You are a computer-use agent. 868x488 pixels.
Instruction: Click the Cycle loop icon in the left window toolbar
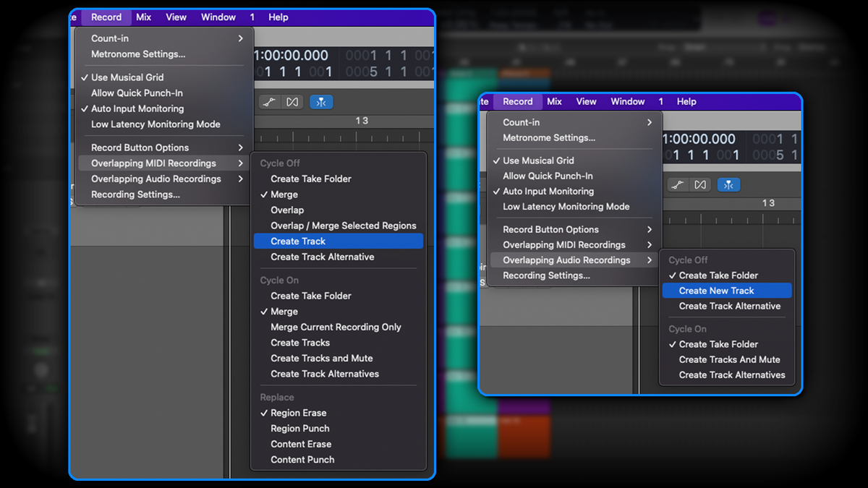(292, 102)
